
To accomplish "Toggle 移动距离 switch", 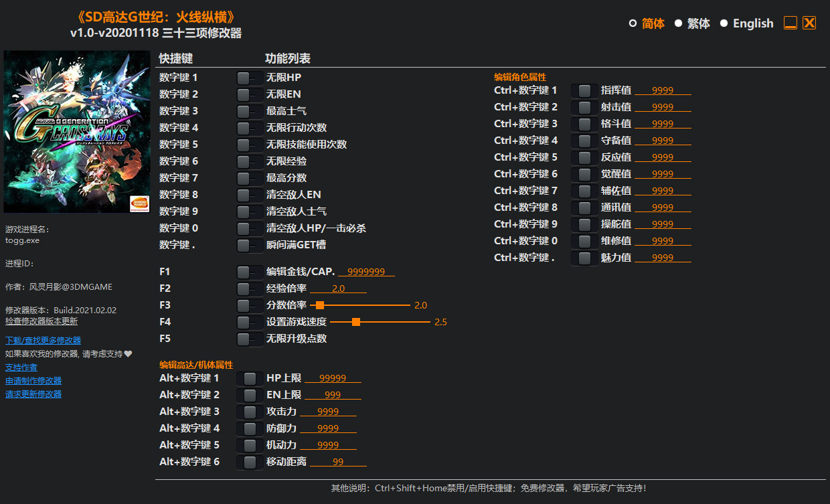I will [250, 462].
